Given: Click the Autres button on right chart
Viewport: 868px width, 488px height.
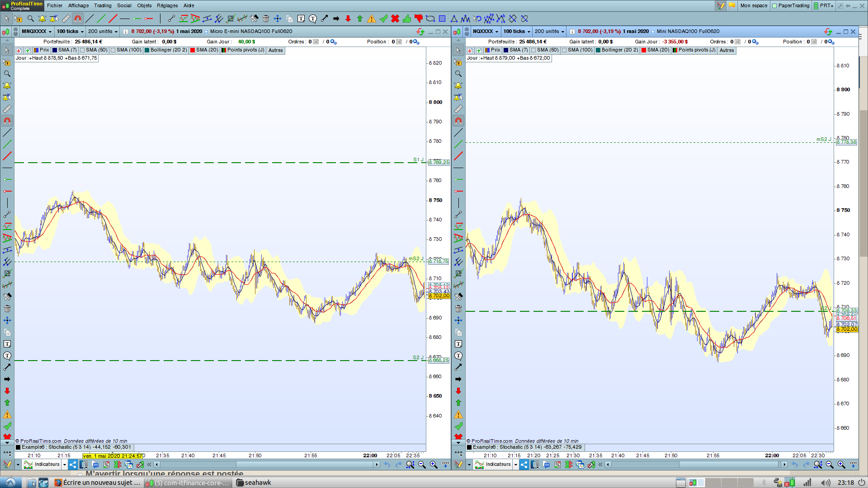Looking at the screenshot, I should click(726, 50).
